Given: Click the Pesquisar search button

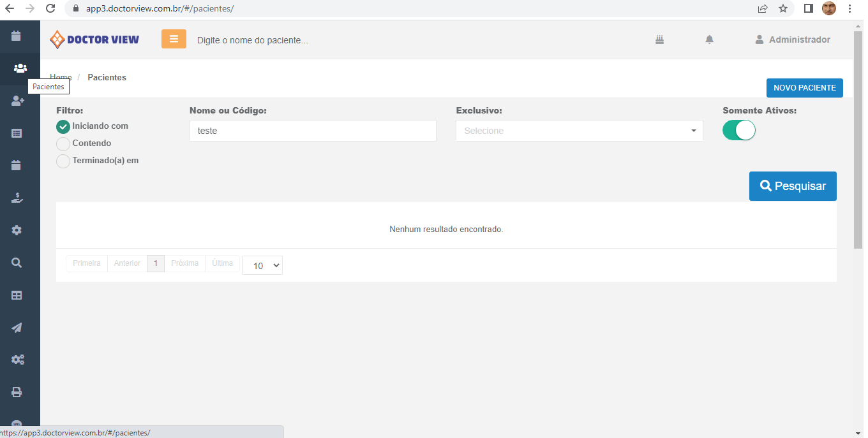Looking at the screenshot, I should coord(792,186).
